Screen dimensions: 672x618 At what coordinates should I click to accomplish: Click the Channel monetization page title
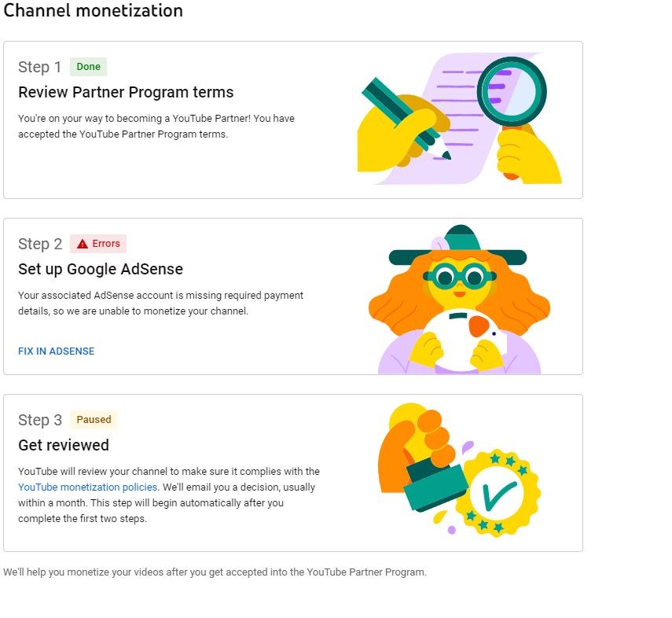94,11
